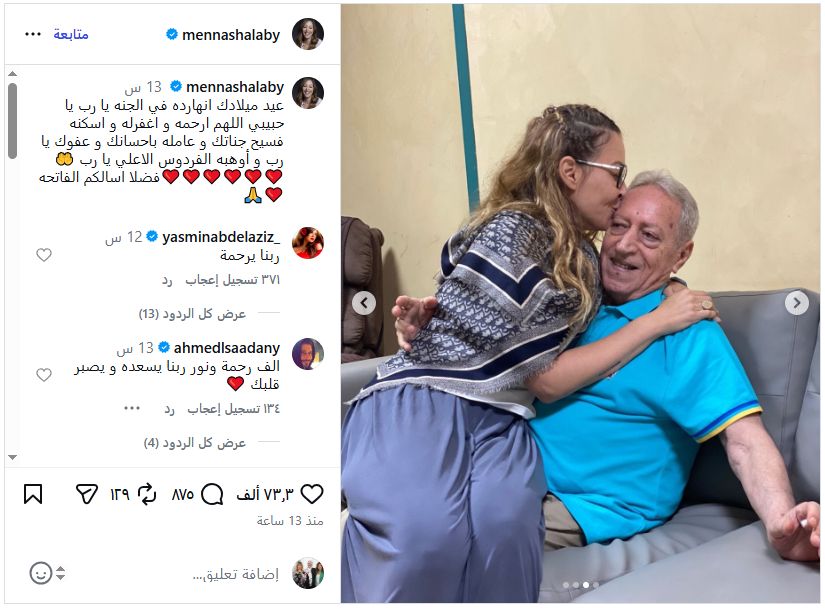
Task: Go to next photo with right arrow
Action: click(x=797, y=303)
